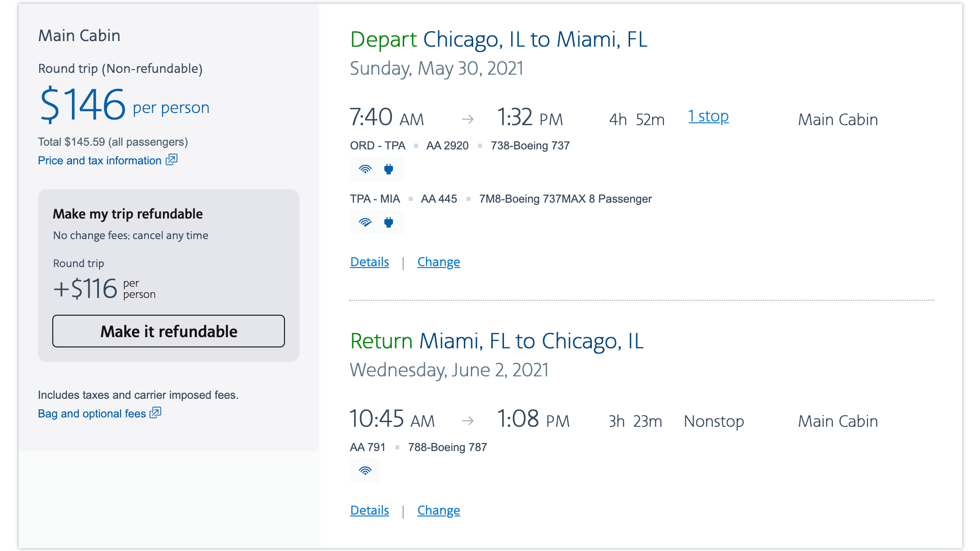Click the Make it refundable button

pyautogui.click(x=169, y=331)
